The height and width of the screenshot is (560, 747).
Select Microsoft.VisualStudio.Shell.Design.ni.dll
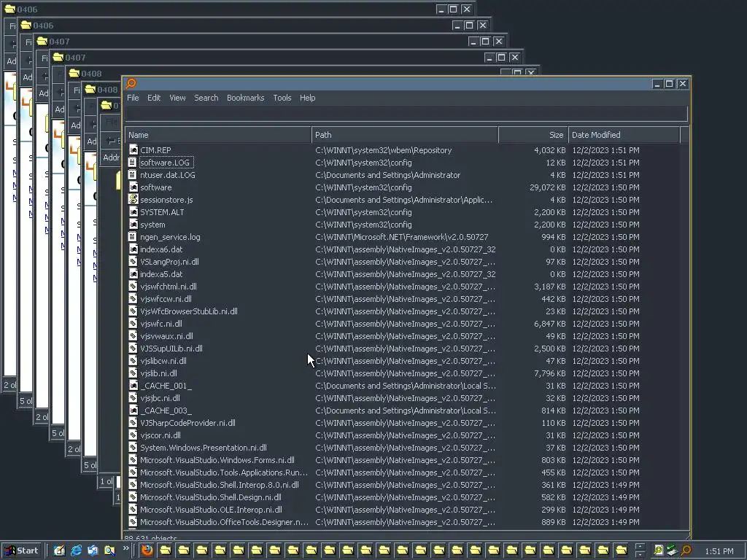click(x=211, y=497)
